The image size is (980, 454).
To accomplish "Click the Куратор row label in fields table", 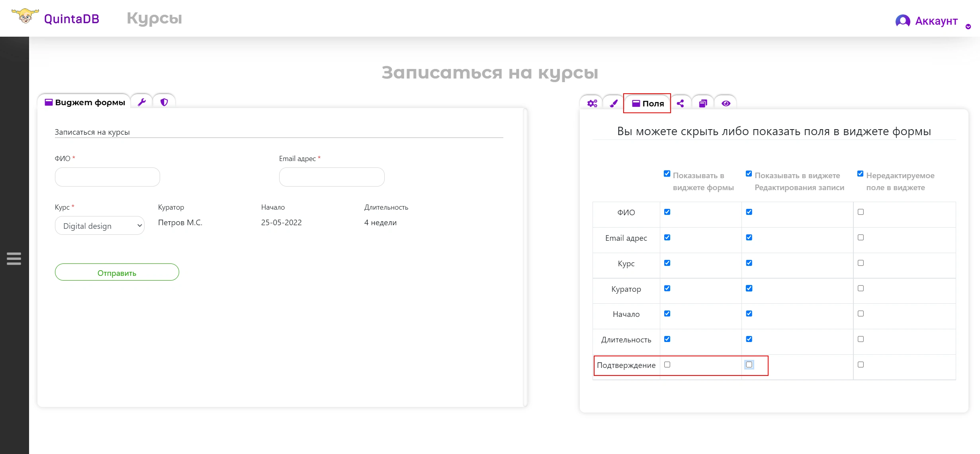I will (x=626, y=289).
